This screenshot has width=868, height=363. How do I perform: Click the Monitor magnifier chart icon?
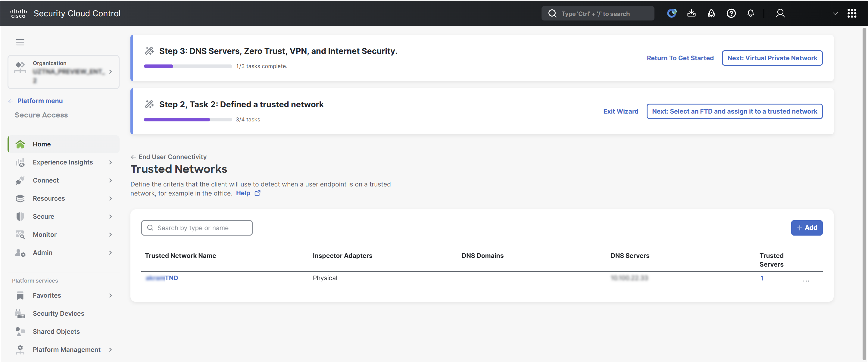20,235
